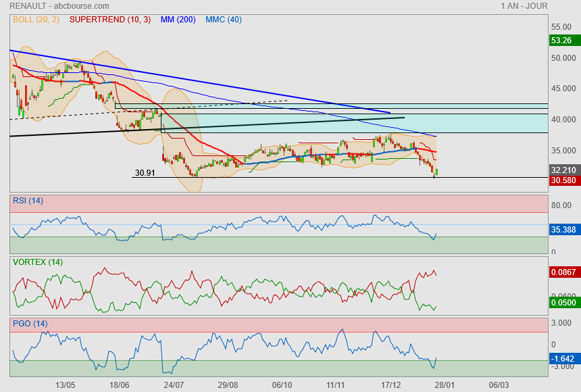Select the 11/11 date on time axis
Image resolution: width=581 pixels, height=392 pixels.
click(x=336, y=385)
